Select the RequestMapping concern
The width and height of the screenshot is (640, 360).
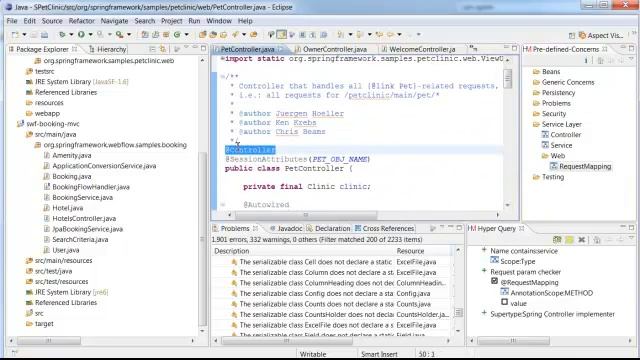click(585, 166)
